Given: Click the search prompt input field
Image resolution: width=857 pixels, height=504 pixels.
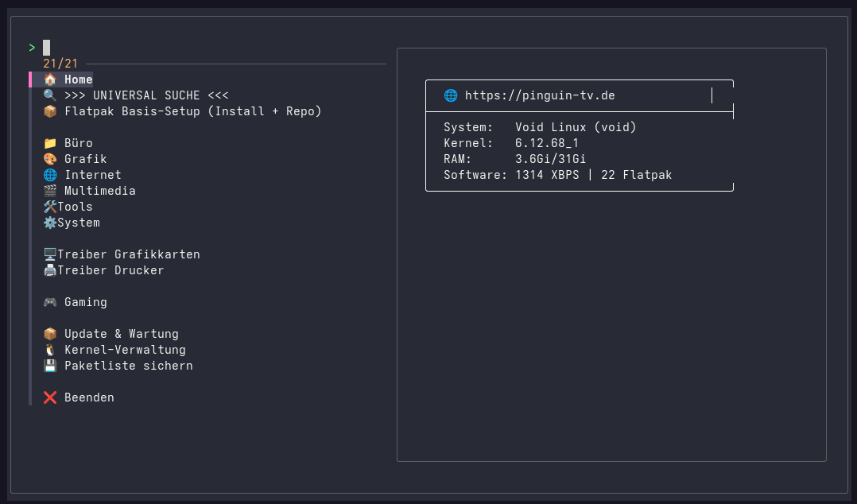Looking at the screenshot, I should pyautogui.click(x=46, y=47).
